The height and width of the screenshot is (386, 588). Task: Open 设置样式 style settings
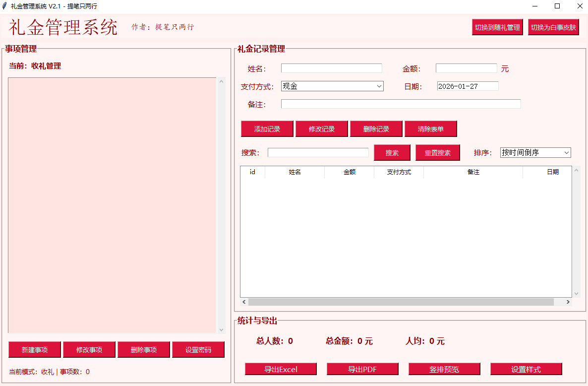pos(526,369)
